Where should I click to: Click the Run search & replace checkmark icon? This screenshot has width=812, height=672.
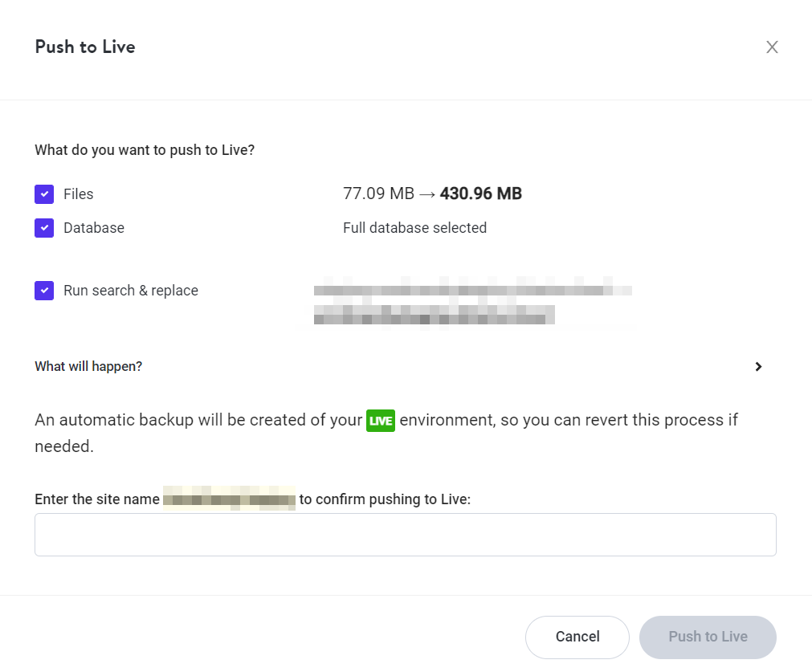44,290
